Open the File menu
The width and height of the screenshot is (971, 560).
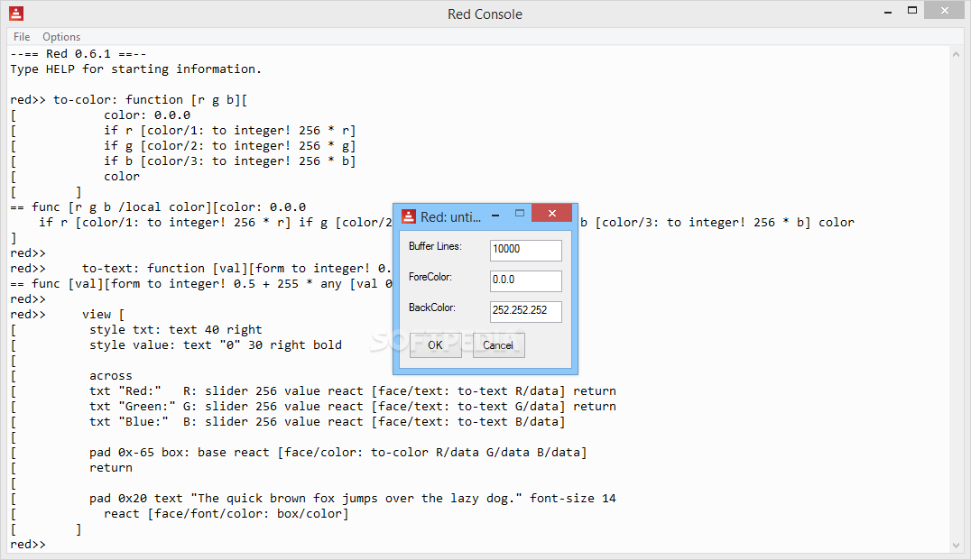22,37
